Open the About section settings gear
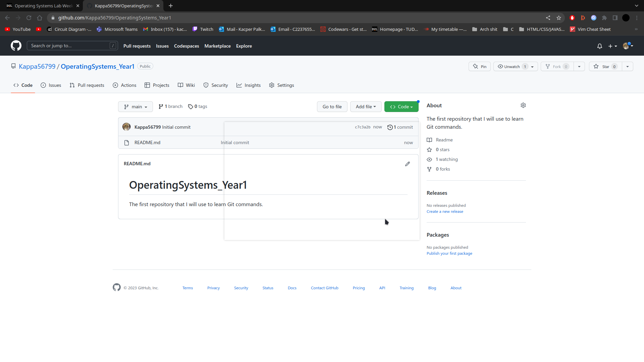 tap(523, 105)
